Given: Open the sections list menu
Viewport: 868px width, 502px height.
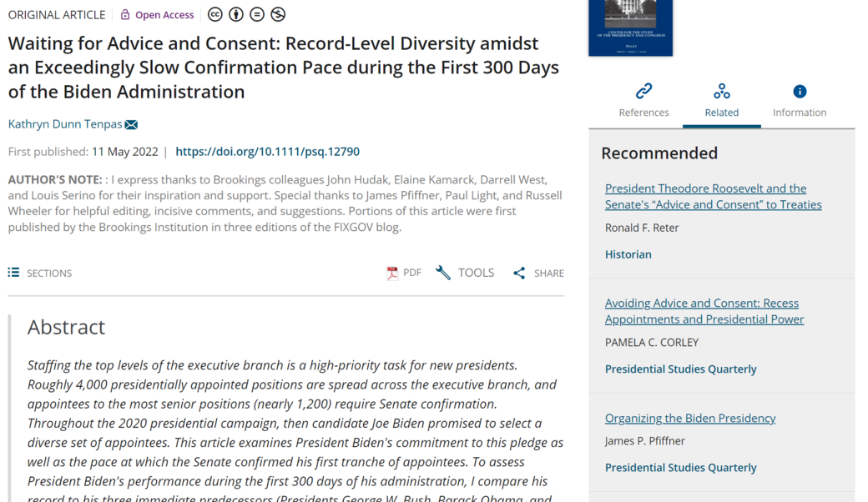Looking at the screenshot, I should click(x=40, y=273).
